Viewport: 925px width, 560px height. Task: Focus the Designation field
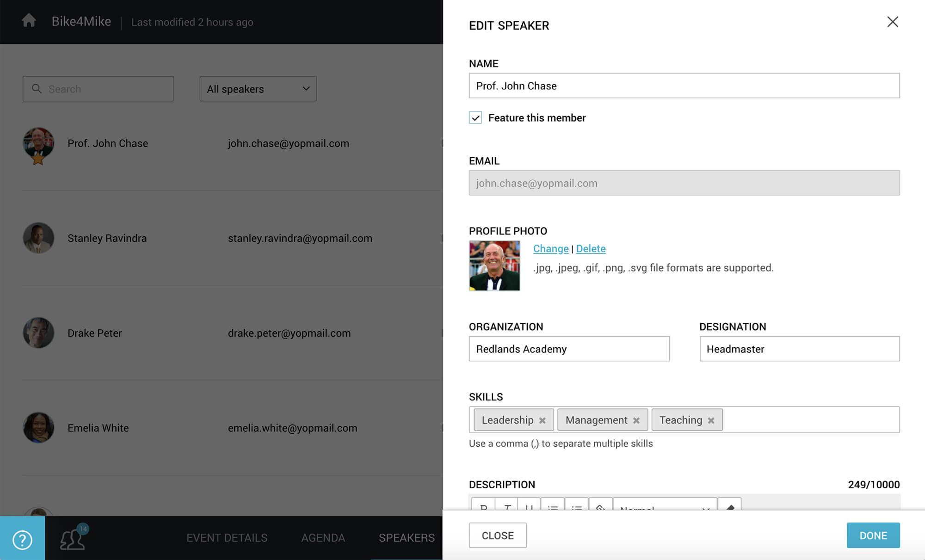click(800, 349)
